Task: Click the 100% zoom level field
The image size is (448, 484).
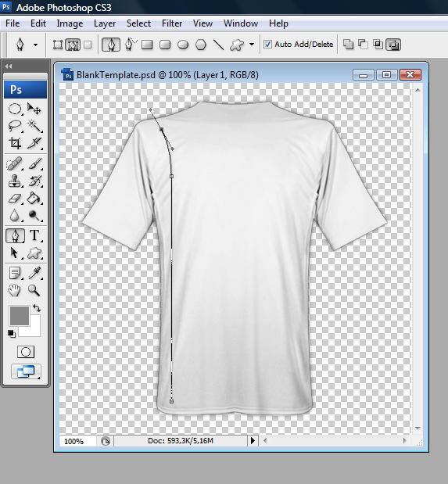Action: point(78,441)
